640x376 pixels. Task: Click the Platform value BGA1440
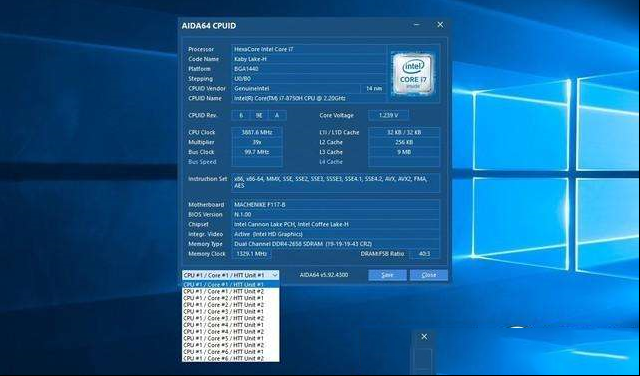309,69
